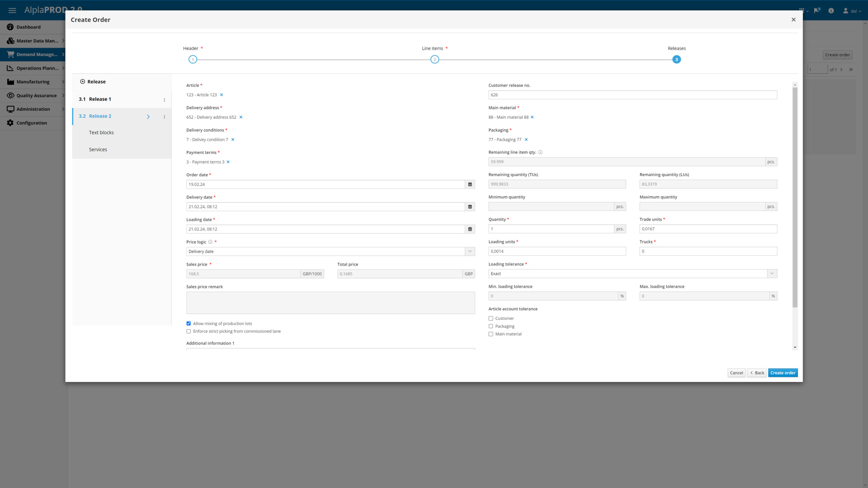This screenshot has width=868, height=488.
Task: Check the Customer article account tolerance
Action: pyautogui.click(x=491, y=319)
